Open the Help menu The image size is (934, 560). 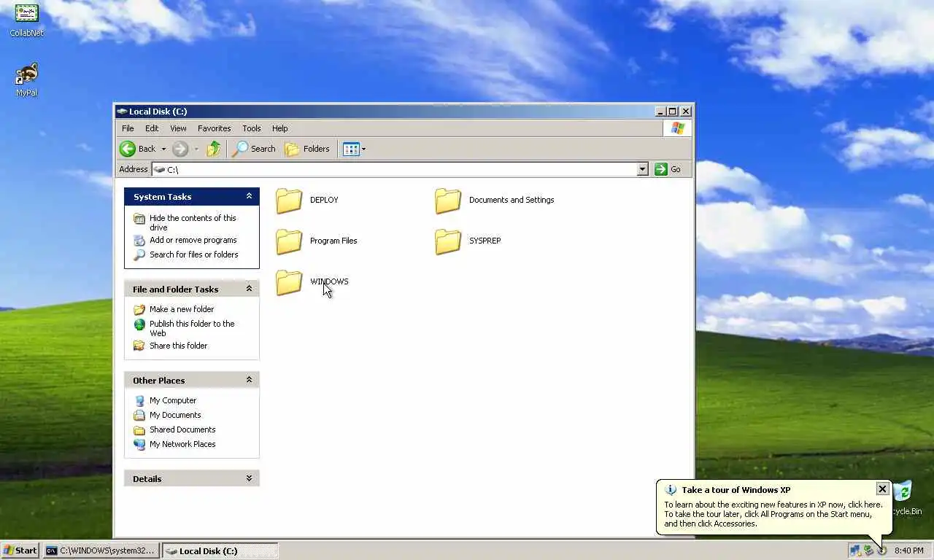(x=279, y=128)
